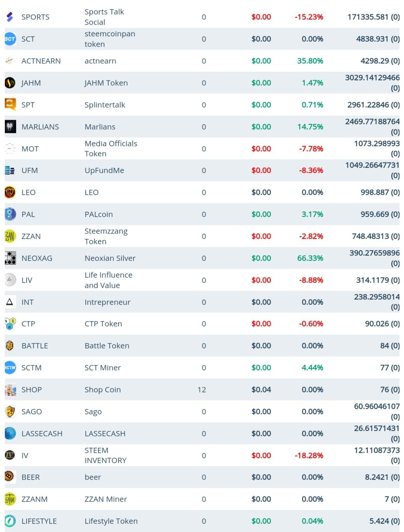Click the SHOP symbol text
The width and height of the screenshot is (404, 532).
32,389
